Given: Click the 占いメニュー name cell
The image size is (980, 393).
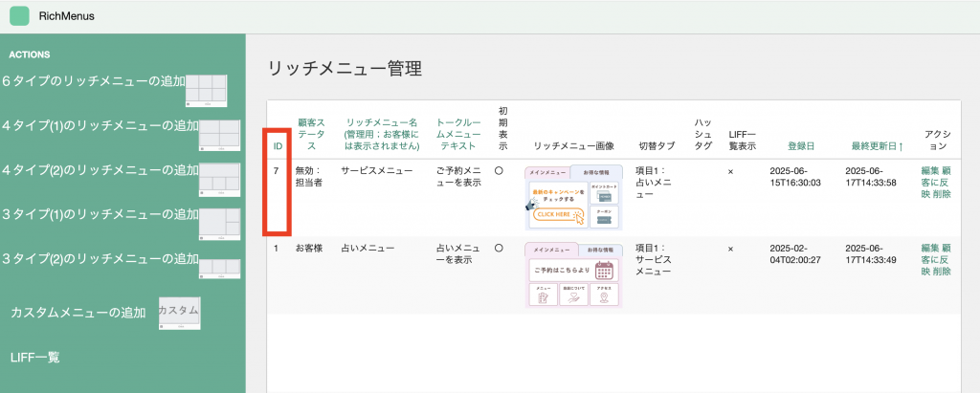Looking at the screenshot, I should pos(367,248).
